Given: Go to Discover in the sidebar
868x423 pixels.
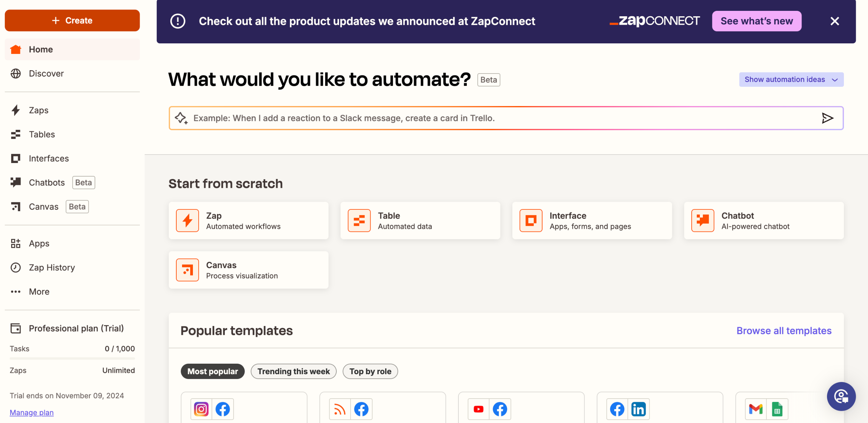Looking at the screenshot, I should coord(46,74).
